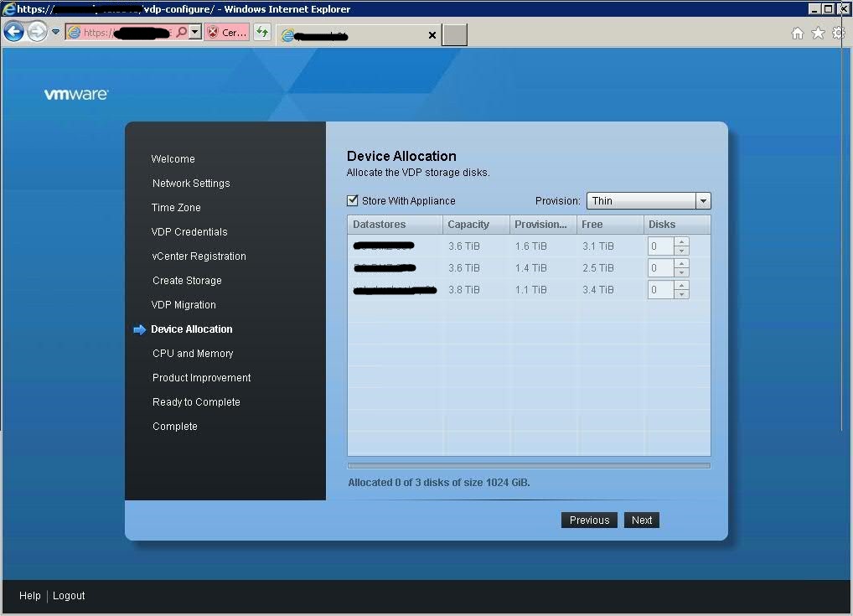Go back with the browser Back arrow
This screenshot has width=853, height=616.
pos(13,32)
